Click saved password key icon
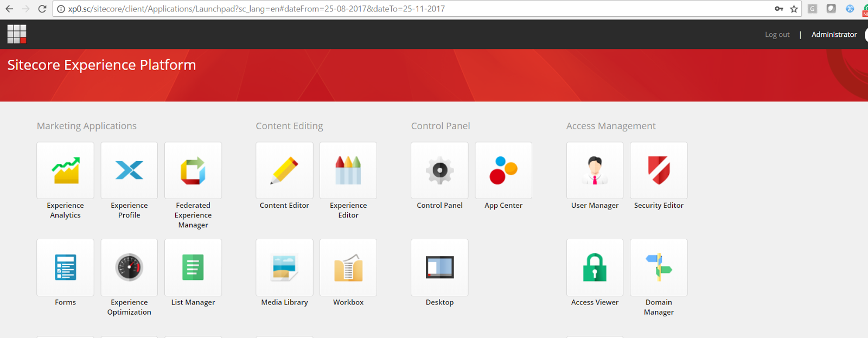Screen dimensions: 868x338 point(779,9)
